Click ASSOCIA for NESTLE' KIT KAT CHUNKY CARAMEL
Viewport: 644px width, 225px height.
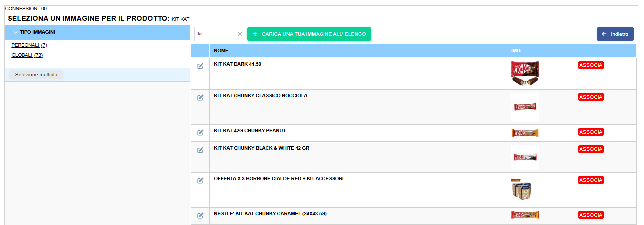click(591, 215)
